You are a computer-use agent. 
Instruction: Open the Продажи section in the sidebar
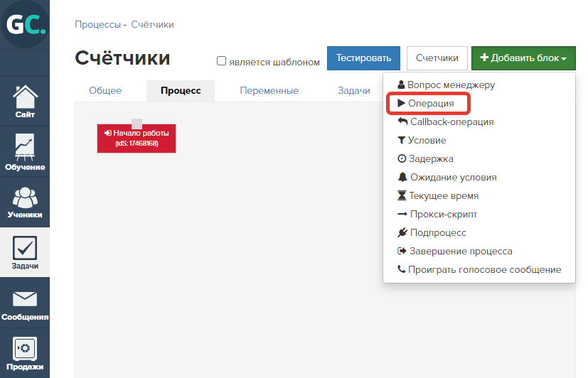[x=25, y=353]
